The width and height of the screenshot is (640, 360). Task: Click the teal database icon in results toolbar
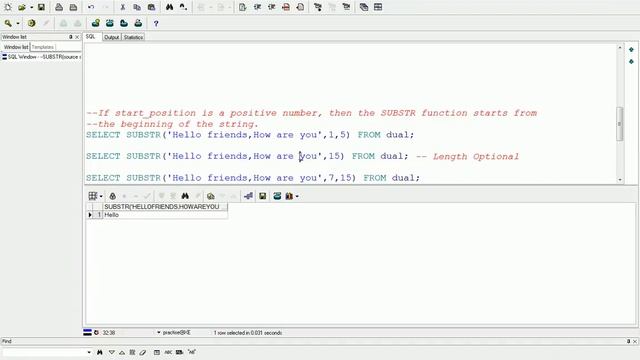[x=277, y=196]
